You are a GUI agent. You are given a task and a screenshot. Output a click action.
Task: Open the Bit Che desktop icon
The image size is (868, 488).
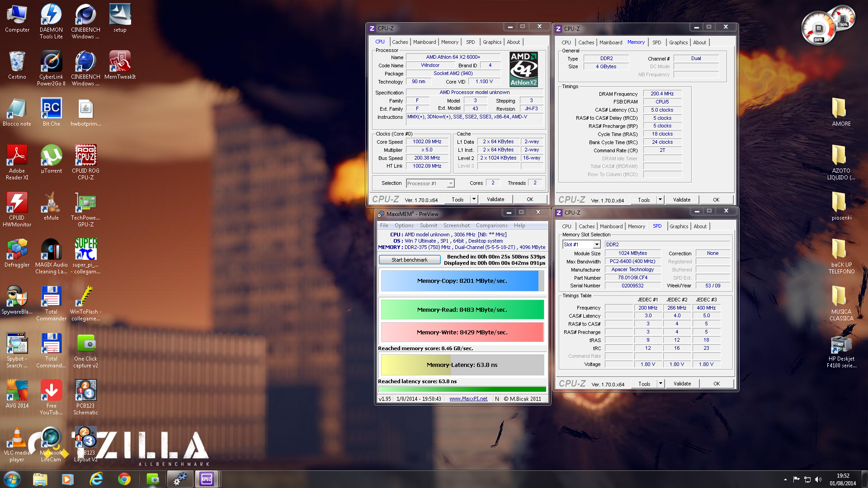pyautogui.click(x=51, y=112)
